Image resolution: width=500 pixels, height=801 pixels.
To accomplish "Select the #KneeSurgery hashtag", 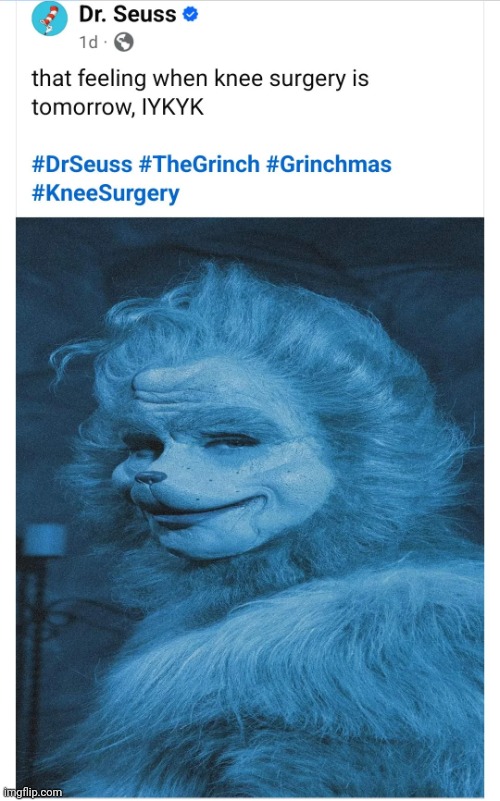I will [x=106, y=194].
